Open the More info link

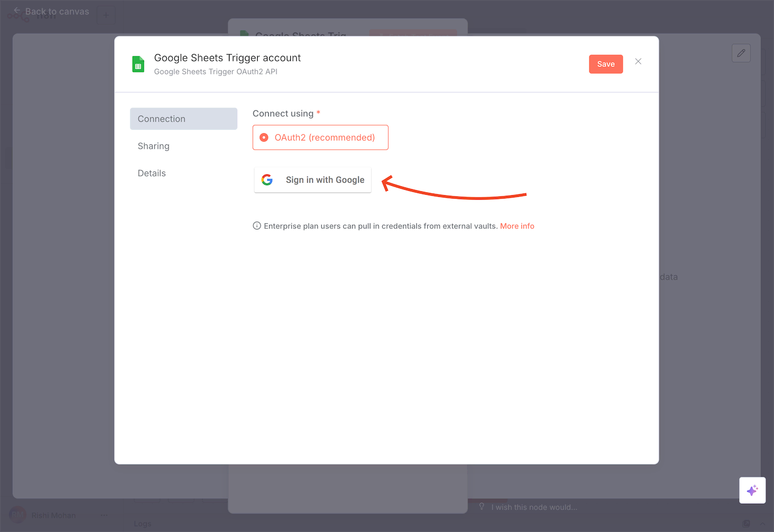[x=517, y=226]
